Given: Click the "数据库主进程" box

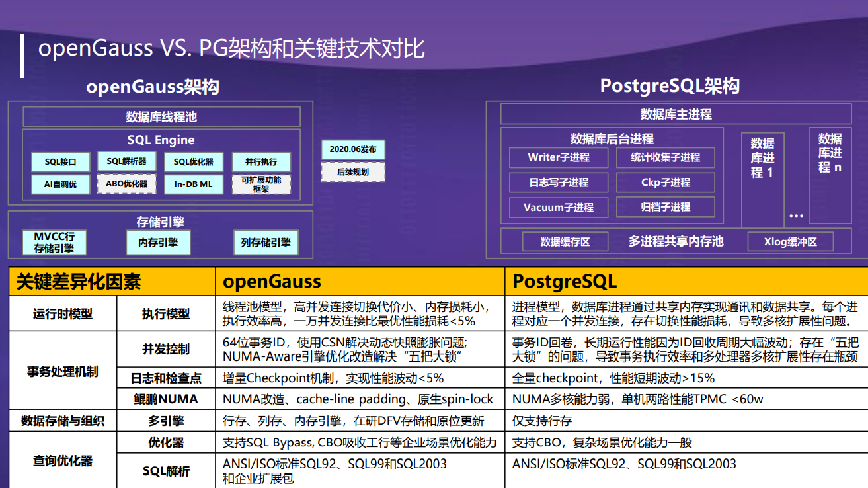Looking at the screenshot, I should coord(676,114).
